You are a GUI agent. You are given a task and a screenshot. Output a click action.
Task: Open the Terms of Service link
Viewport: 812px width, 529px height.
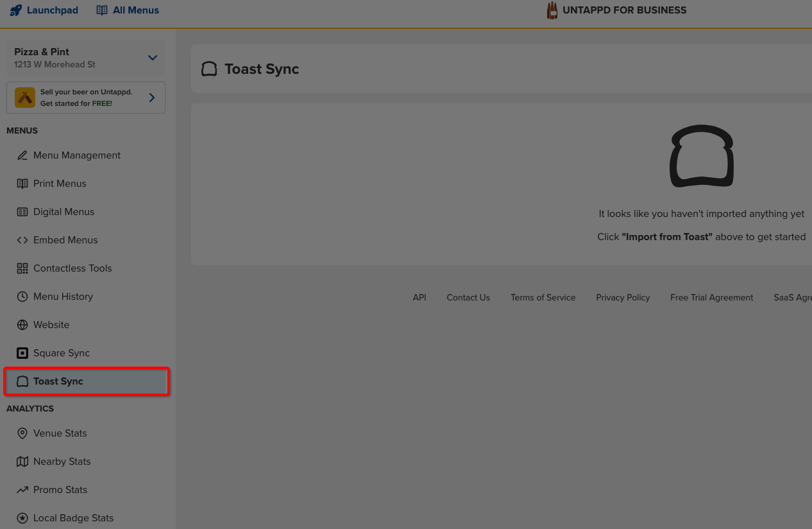[543, 297]
